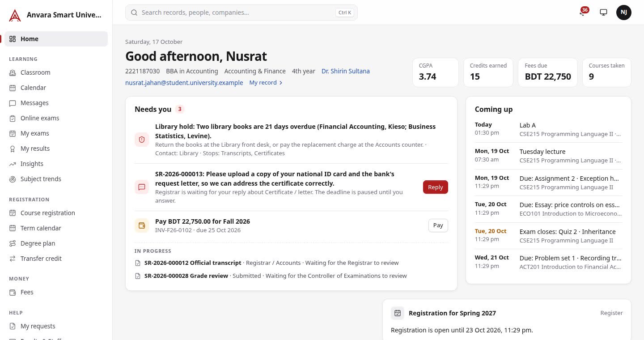The width and height of the screenshot is (644, 340).
Task: Click Register for Spring 2027 registration
Action: tap(612, 313)
